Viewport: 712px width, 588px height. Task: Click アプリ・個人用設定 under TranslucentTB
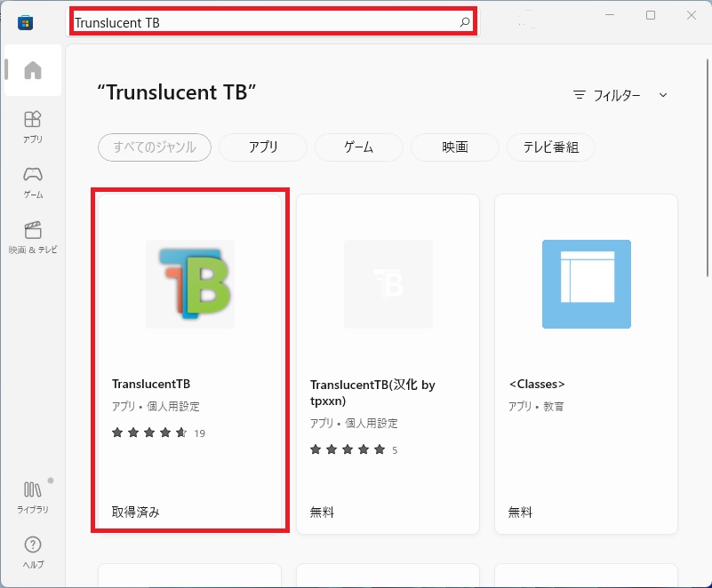click(x=156, y=406)
